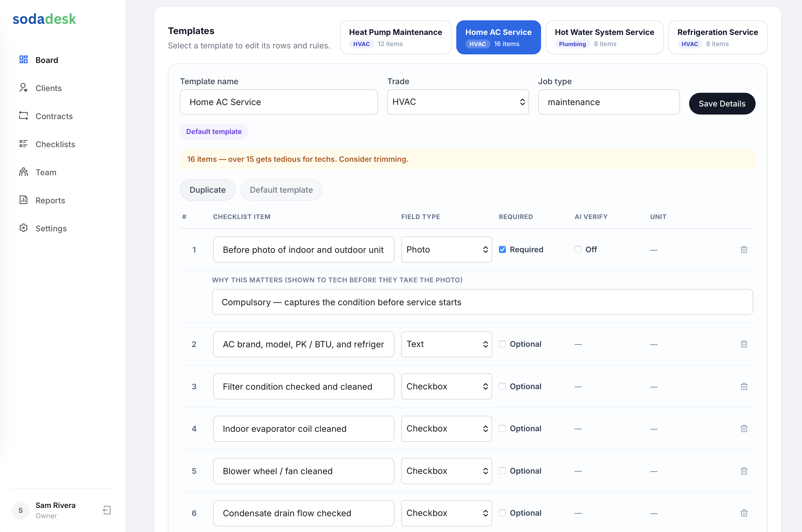This screenshot has width=802, height=532.
Task: Click the Settings gear icon
Action: [x=23, y=228]
